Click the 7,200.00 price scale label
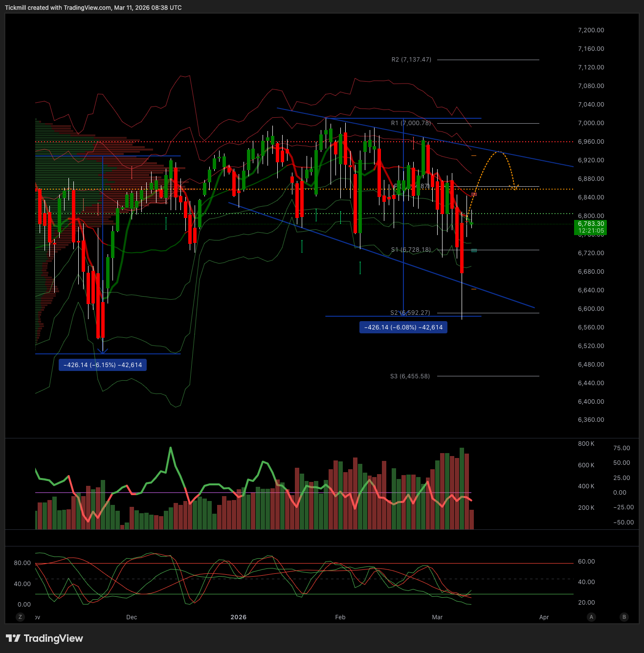The height and width of the screenshot is (653, 644). pyautogui.click(x=591, y=30)
